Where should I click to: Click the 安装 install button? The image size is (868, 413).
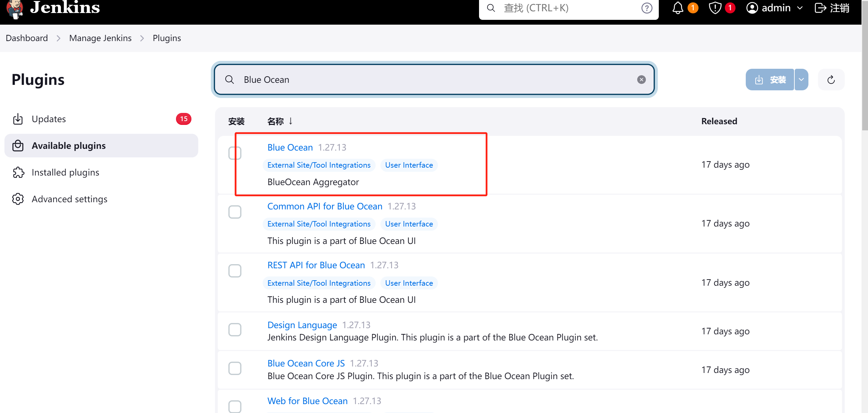point(770,80)
